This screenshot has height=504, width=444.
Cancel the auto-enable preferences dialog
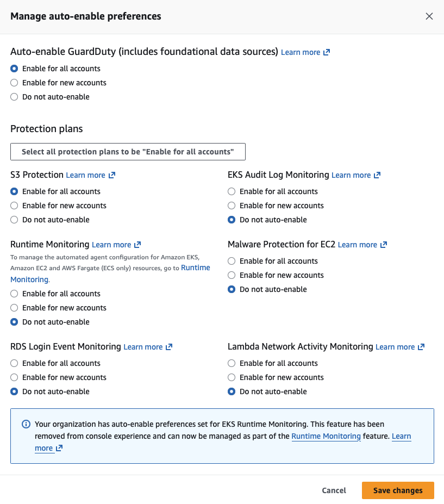pos(334,490)
